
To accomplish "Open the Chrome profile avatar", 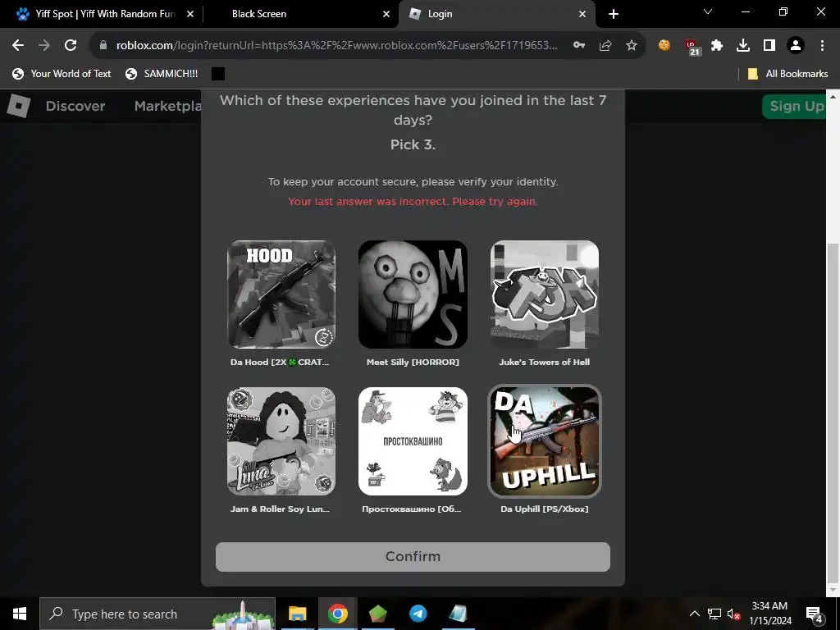I will pyautogui.click(x=796, y=46).
